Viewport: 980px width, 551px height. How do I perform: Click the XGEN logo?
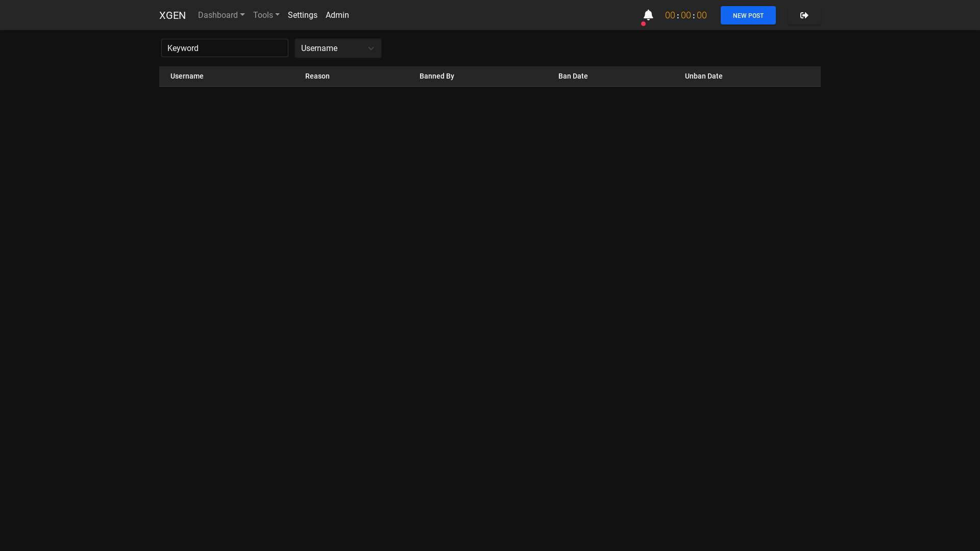[172, 15]
